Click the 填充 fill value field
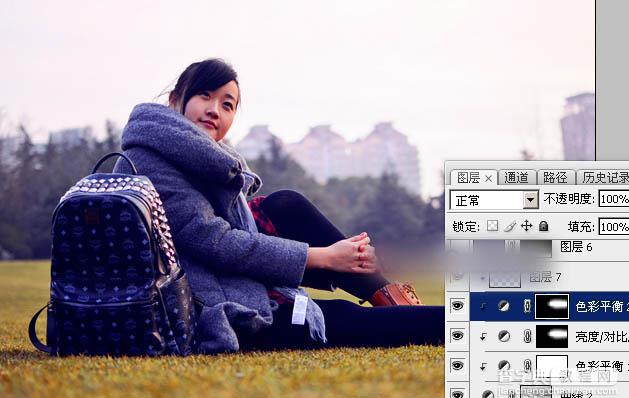629x398 pixels. pos(614,227)
